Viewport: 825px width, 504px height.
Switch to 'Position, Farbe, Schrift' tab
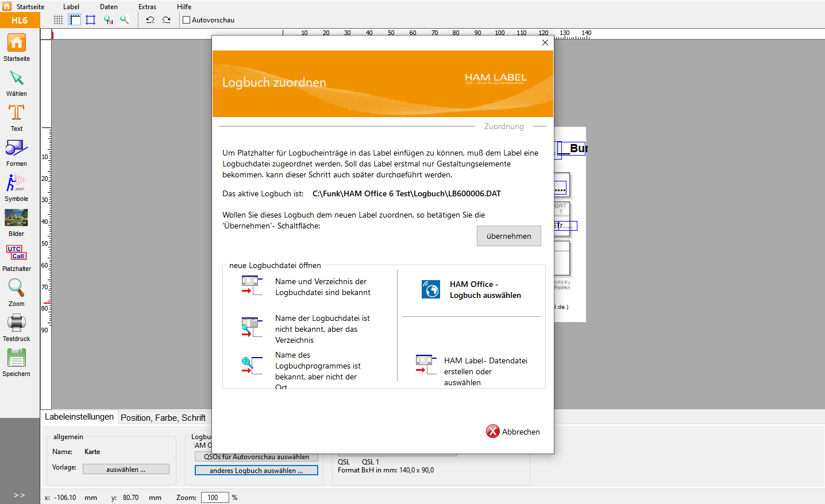(163, 418)
